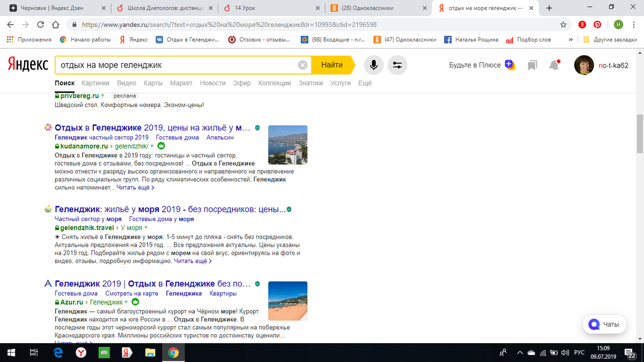This screenshot has height=362, width=644.
Task: Go back to the previous page
Action: click(x=10, y=25)
